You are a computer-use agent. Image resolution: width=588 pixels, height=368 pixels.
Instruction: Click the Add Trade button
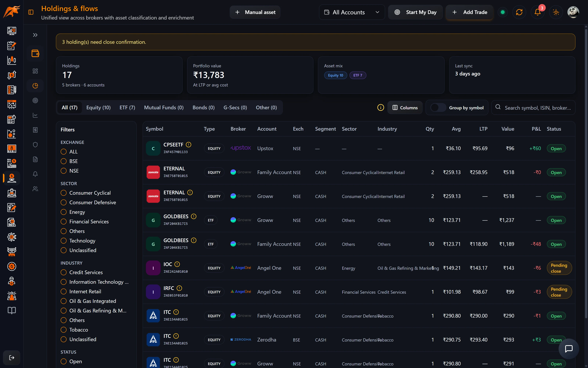coord(470,12)
